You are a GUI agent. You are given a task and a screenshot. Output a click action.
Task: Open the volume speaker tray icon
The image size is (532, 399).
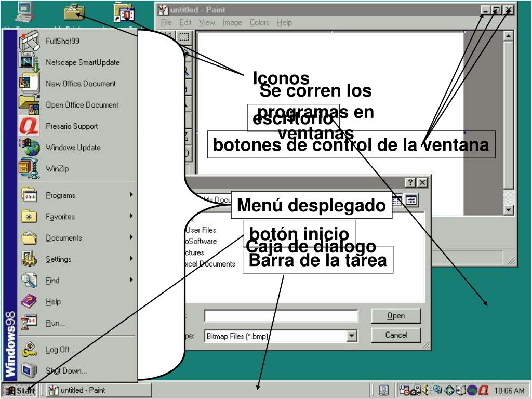click(x=425, y=391)
